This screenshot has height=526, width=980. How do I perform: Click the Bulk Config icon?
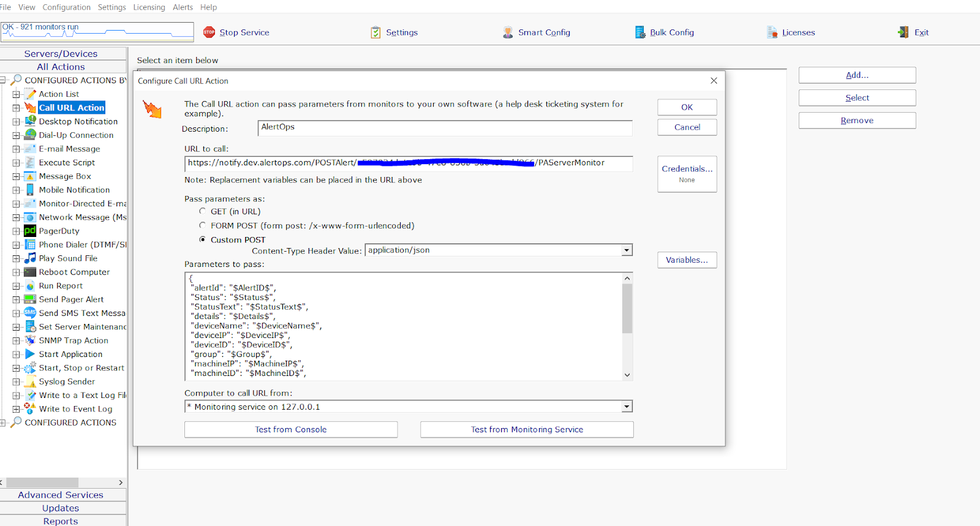(x=640, y=32)
